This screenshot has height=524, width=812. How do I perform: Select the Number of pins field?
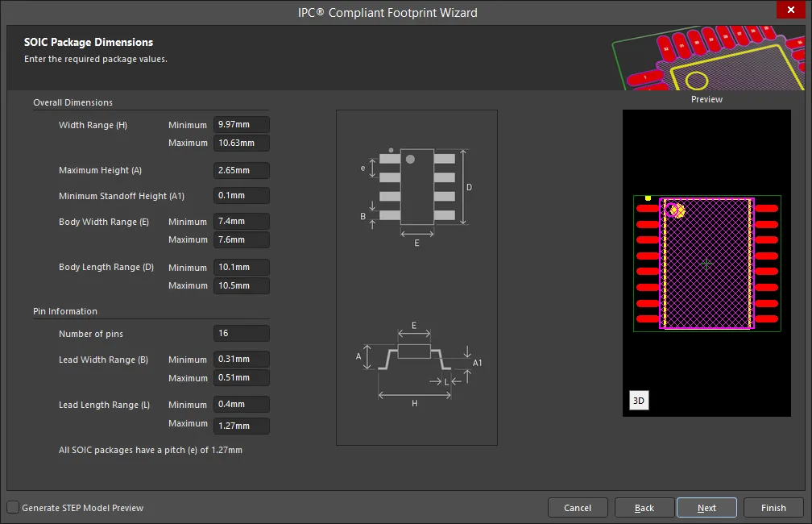pos(242,333)
